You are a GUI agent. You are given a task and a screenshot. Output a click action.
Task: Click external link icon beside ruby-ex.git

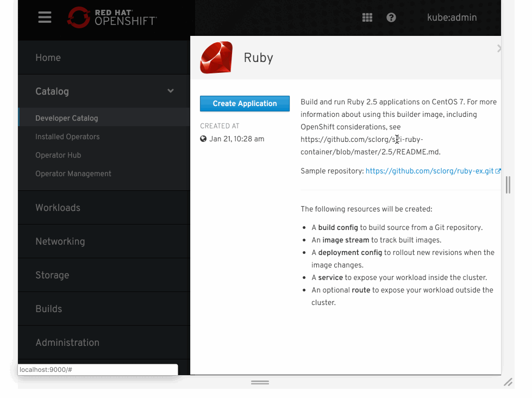coord(498,171)
